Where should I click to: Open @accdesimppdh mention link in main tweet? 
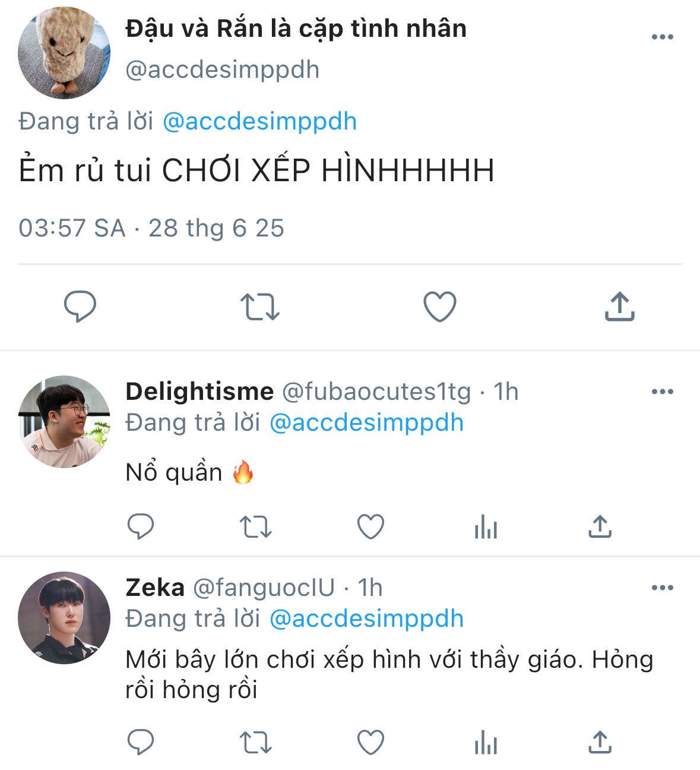(x=259, y=122)
